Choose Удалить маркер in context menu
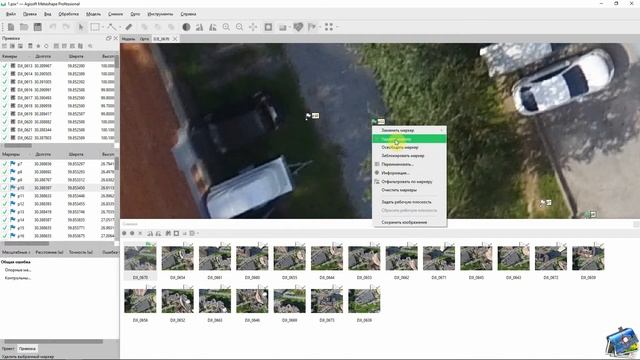The image size is (640, 360). (x=409, y=139)
